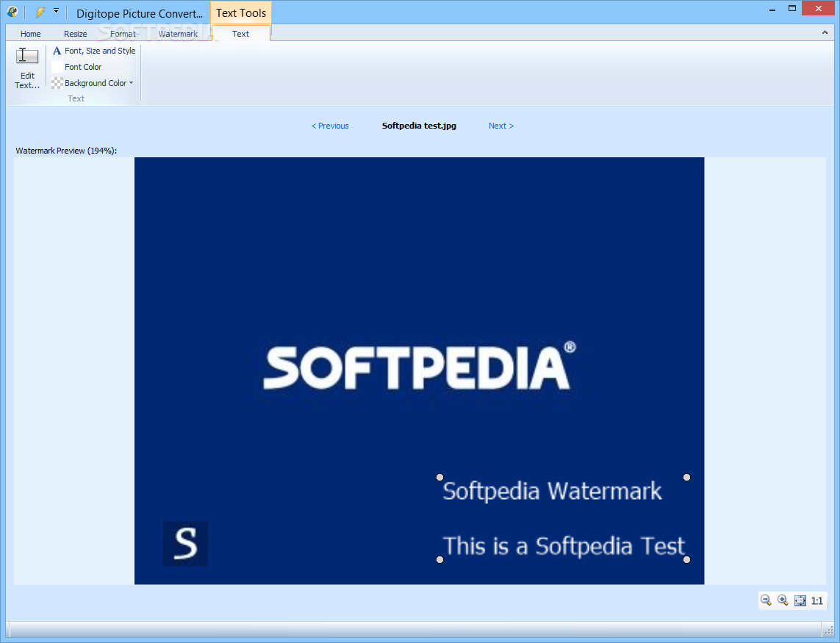
Task: Click the Watermark Preview (194%) label
Action: [66, 151]
